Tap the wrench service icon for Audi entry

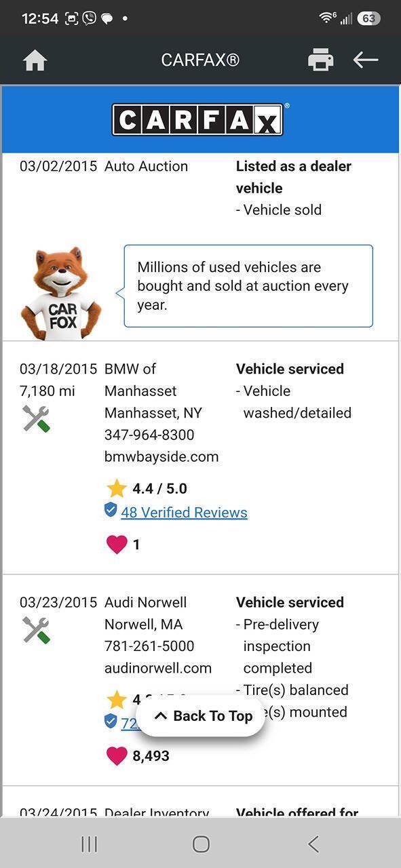(x=36, y=630)
